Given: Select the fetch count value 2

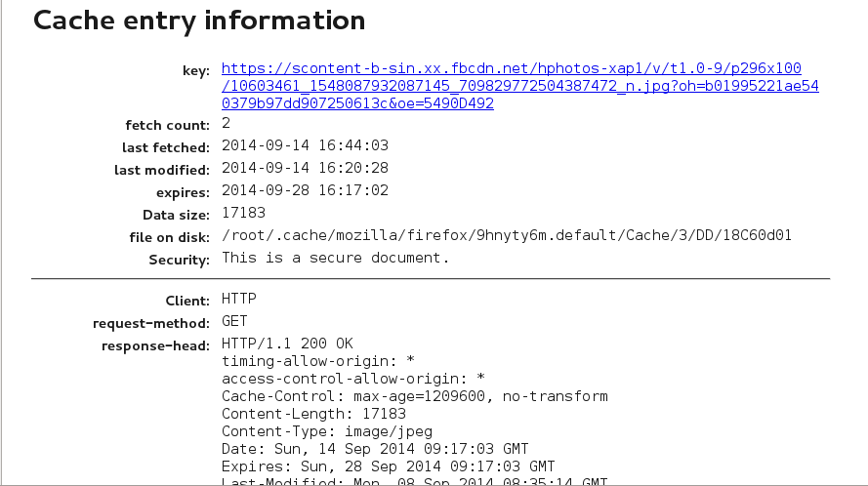Looking at the screenshot, I should click(x=226, y=123).
